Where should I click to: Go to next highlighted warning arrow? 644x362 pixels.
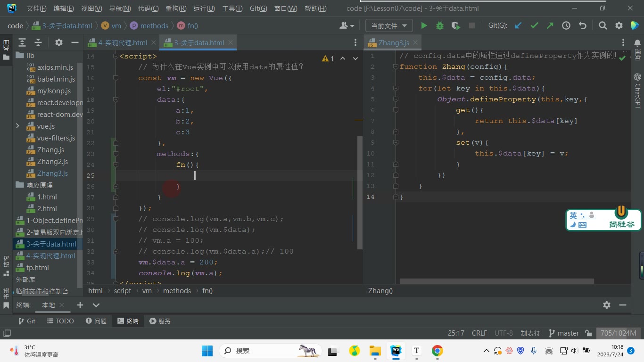pos(355,58)
